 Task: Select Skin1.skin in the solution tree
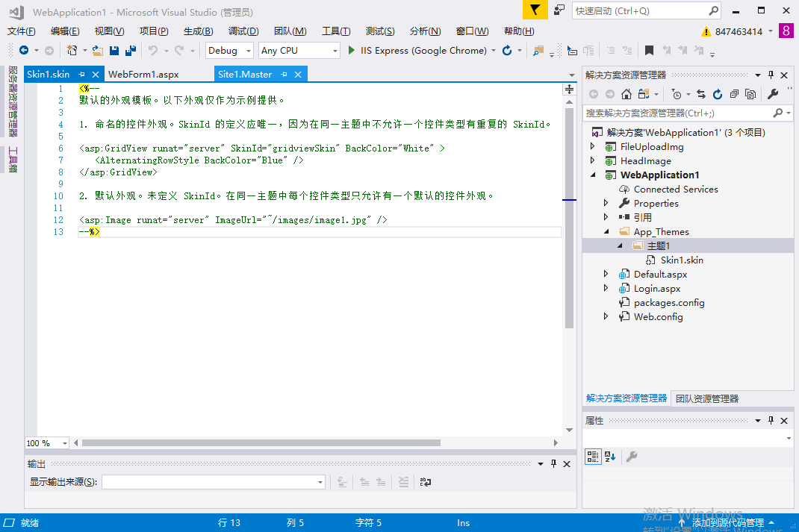coord(681,260)
